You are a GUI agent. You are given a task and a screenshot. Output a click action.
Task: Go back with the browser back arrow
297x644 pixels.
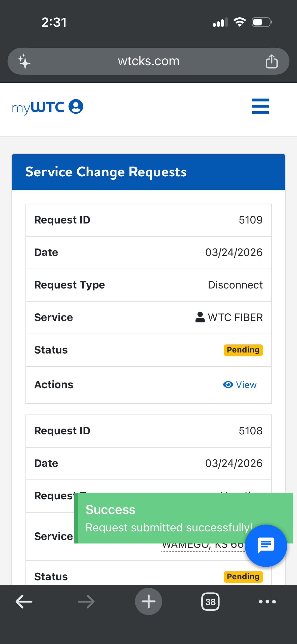pyautogui.click(x=24, y=601)
